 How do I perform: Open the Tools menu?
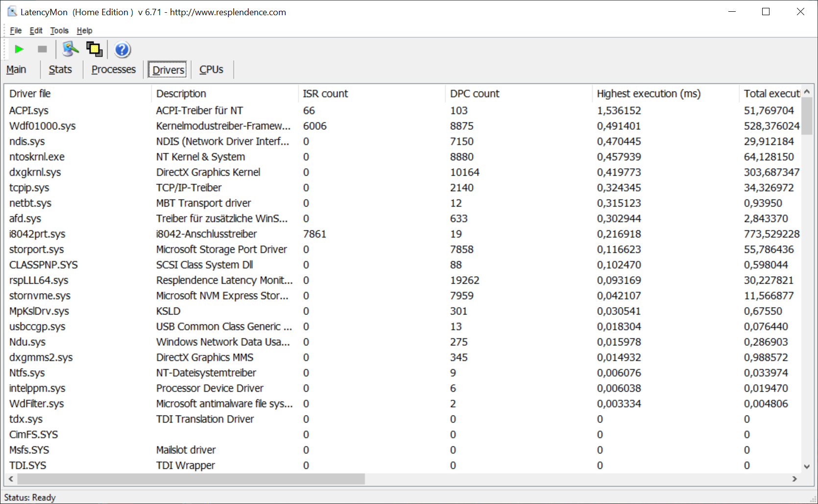click(x=59, y=30)
